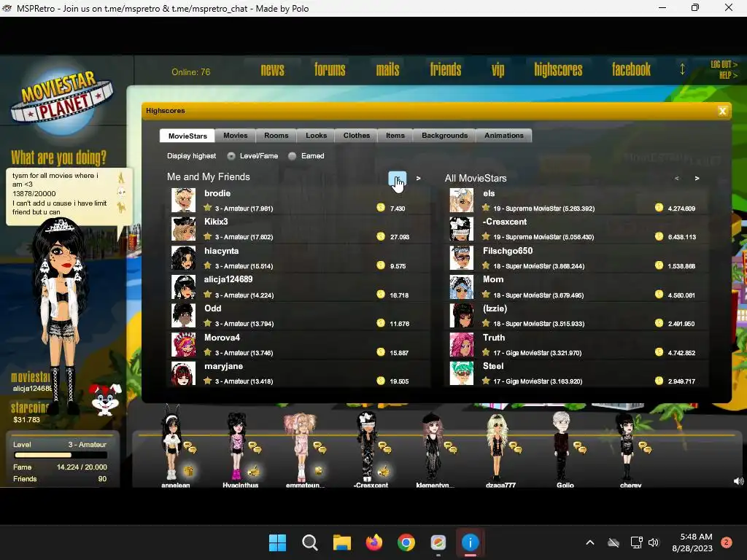Open chat bubble icon next to Hyacinthus

pyautogui.click(x=255, y=448)
